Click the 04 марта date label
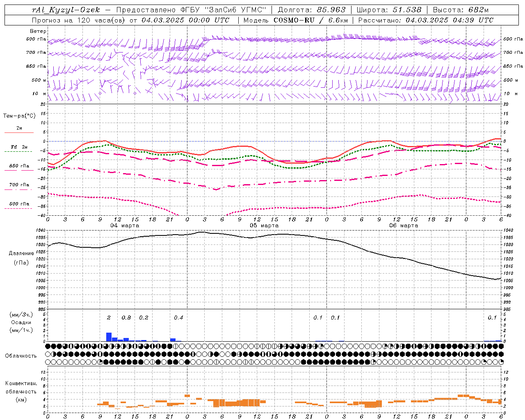 click(125, 226)
